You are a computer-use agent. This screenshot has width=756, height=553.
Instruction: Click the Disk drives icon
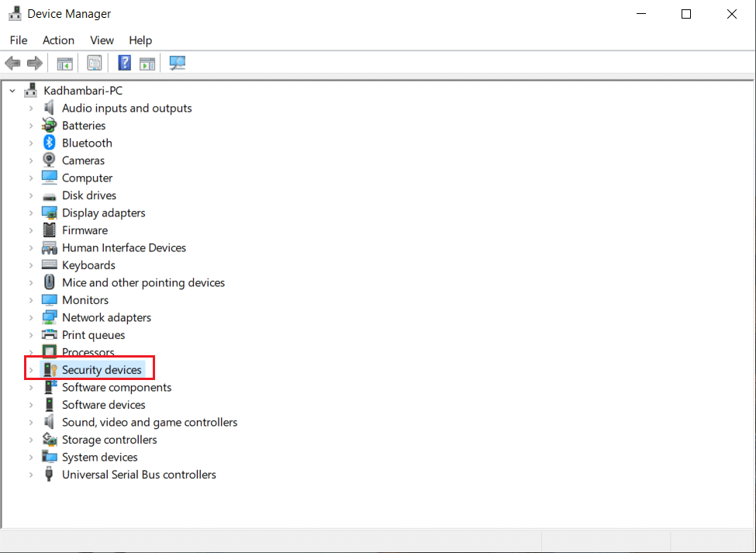click(49, 196)
